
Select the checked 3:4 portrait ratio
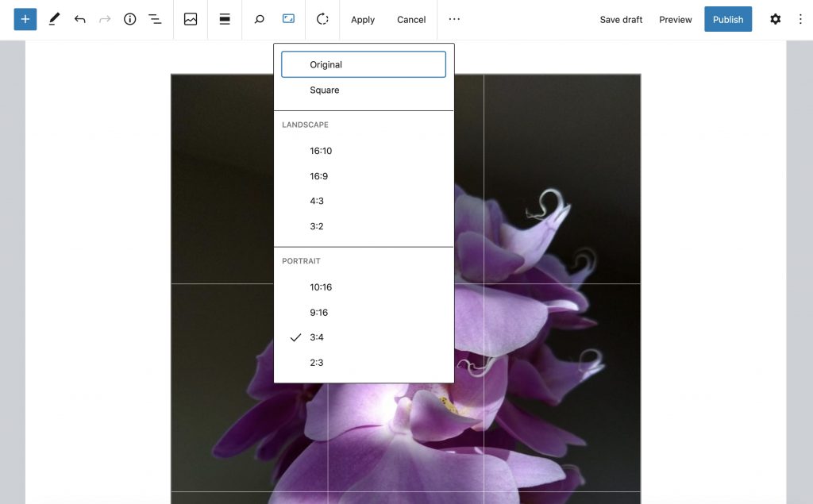point(364,337)
